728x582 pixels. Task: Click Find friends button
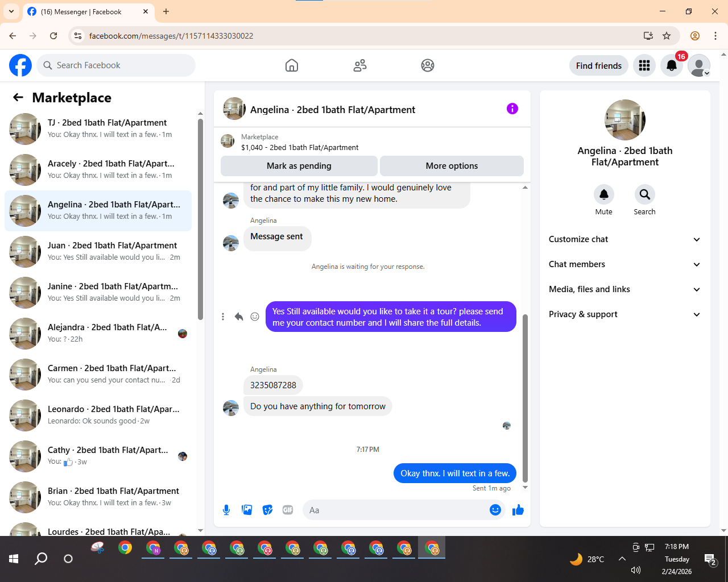coord(599,65)
